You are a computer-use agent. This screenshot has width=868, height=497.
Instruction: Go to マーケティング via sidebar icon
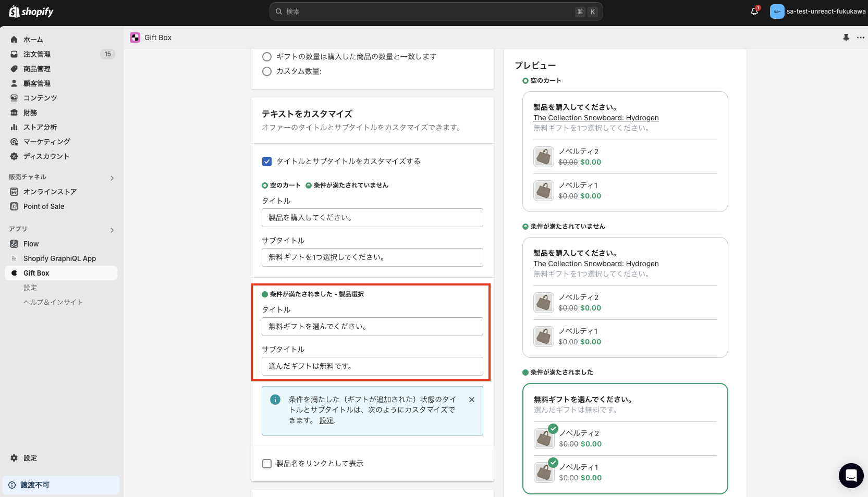pyautogui.click(x=46, y=142)
